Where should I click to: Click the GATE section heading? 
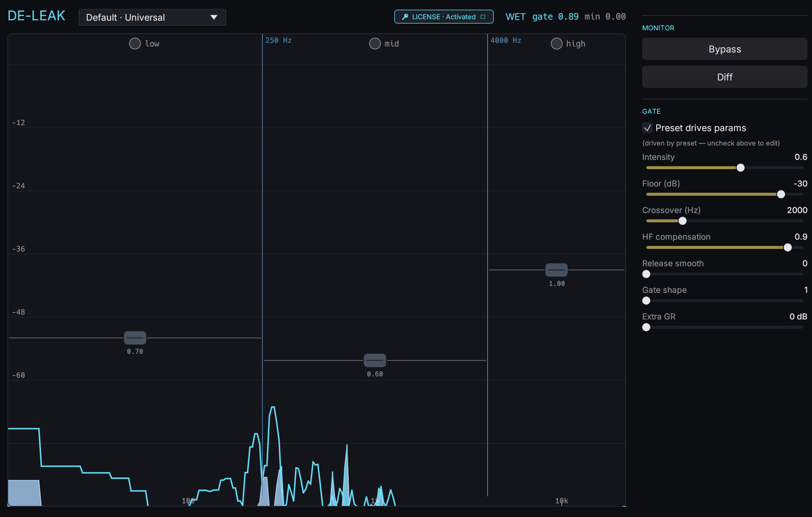point(651,111)
